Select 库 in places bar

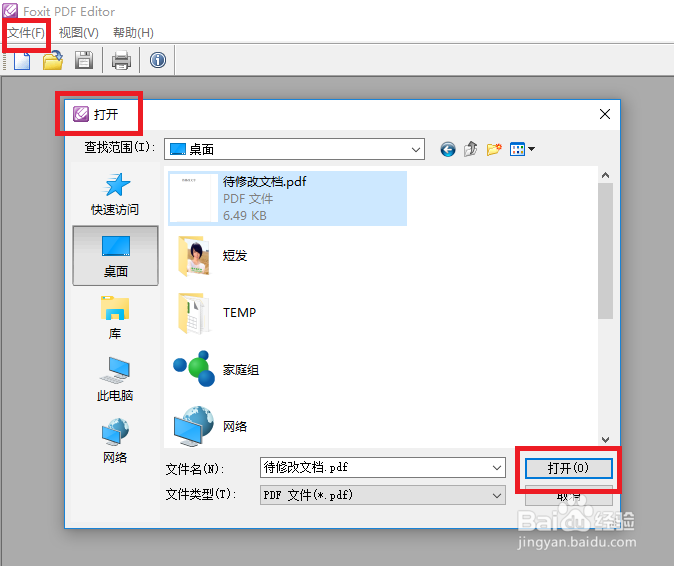(x=115, y=318)
